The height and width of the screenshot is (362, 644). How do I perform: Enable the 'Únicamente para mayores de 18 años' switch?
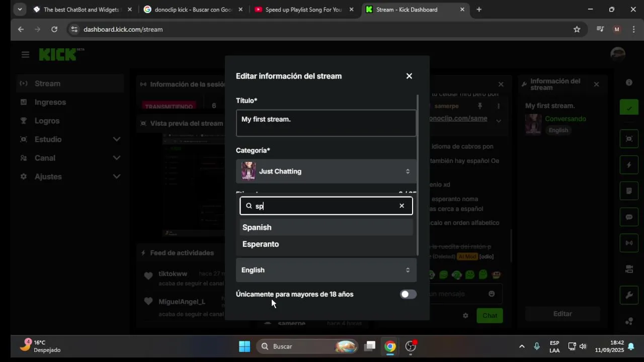coord(408,294)
